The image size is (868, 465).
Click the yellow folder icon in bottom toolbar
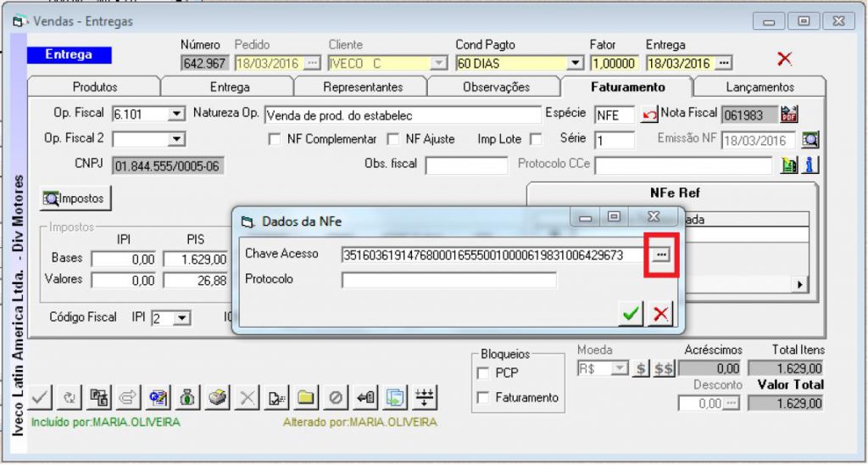pos(305,397)
